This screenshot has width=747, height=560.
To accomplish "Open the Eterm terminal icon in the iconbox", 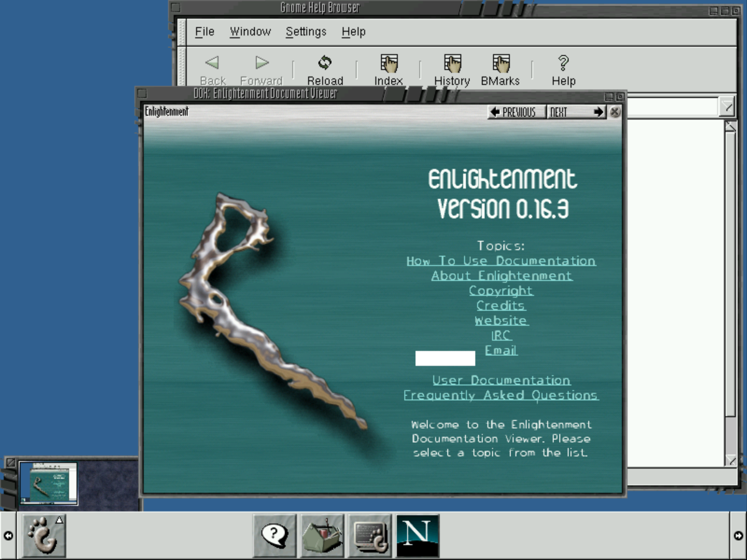I will click(x=370, y=535).
